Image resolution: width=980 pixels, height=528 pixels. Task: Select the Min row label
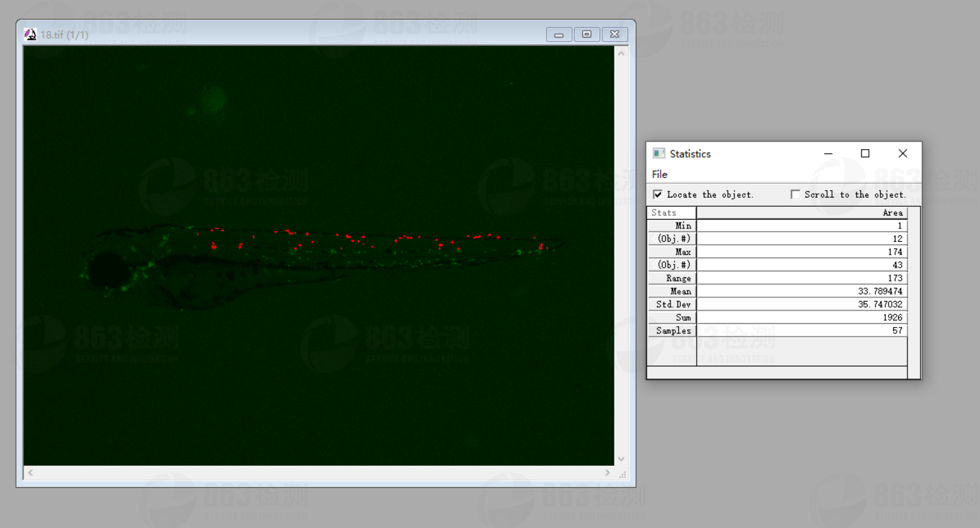click(x=672, y=226)
